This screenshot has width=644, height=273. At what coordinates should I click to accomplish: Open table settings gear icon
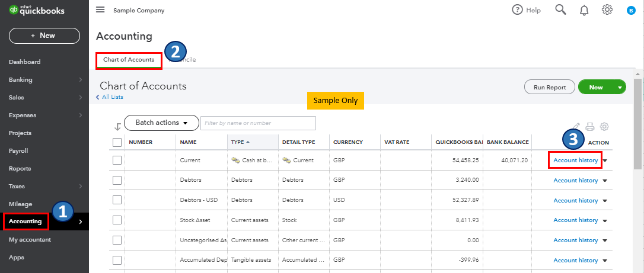(x=604, y=126)
